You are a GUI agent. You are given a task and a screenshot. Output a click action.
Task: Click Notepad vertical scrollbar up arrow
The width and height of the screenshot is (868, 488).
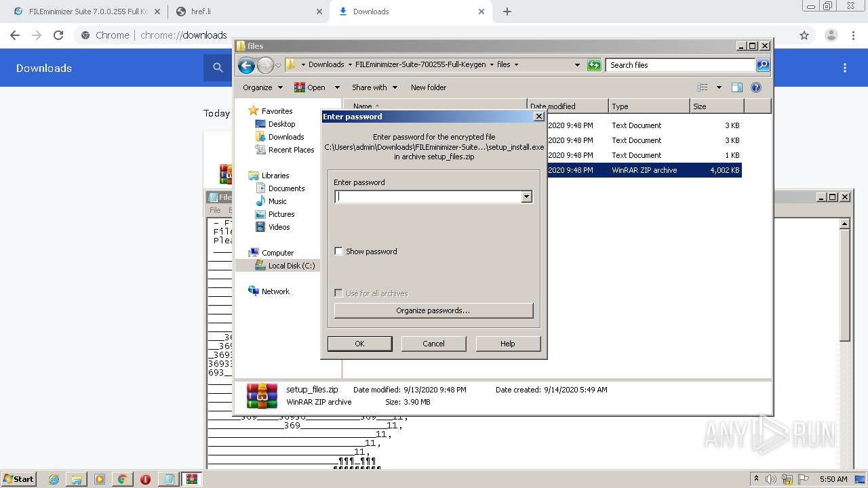[x=845, y=224]
